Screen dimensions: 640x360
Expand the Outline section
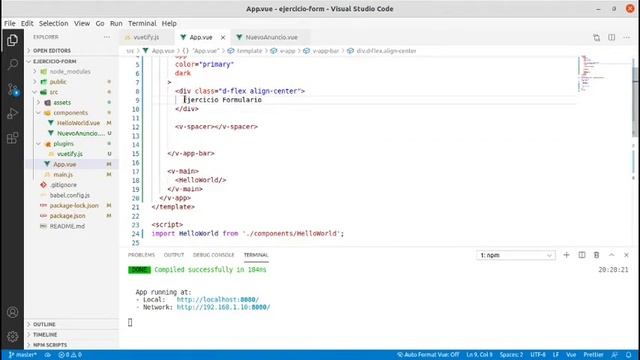pos(44,324)
